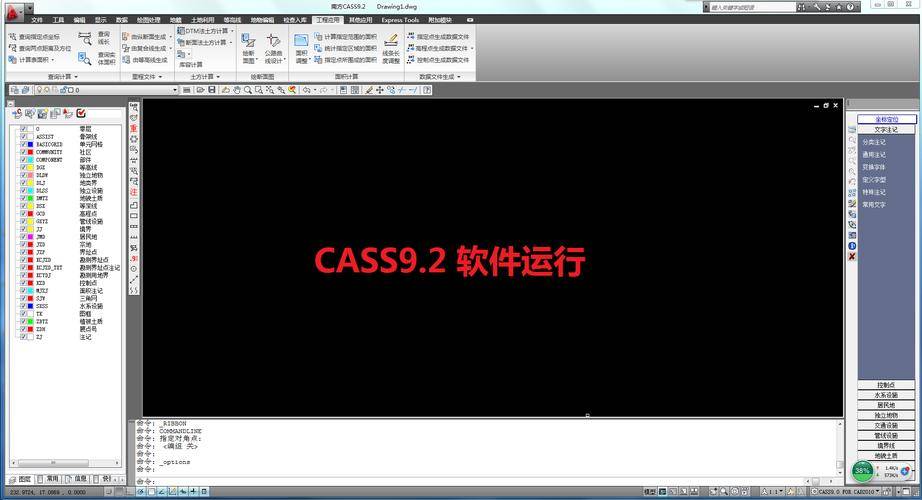Viewport: 922px width, 500px height.
Task: Toggle the GCD layer checkbox
Action: click(24, 214)
